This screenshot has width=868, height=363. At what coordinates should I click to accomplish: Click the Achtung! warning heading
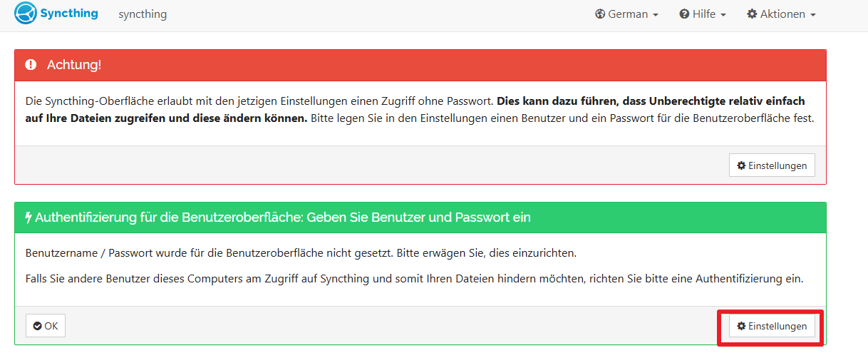74,65
